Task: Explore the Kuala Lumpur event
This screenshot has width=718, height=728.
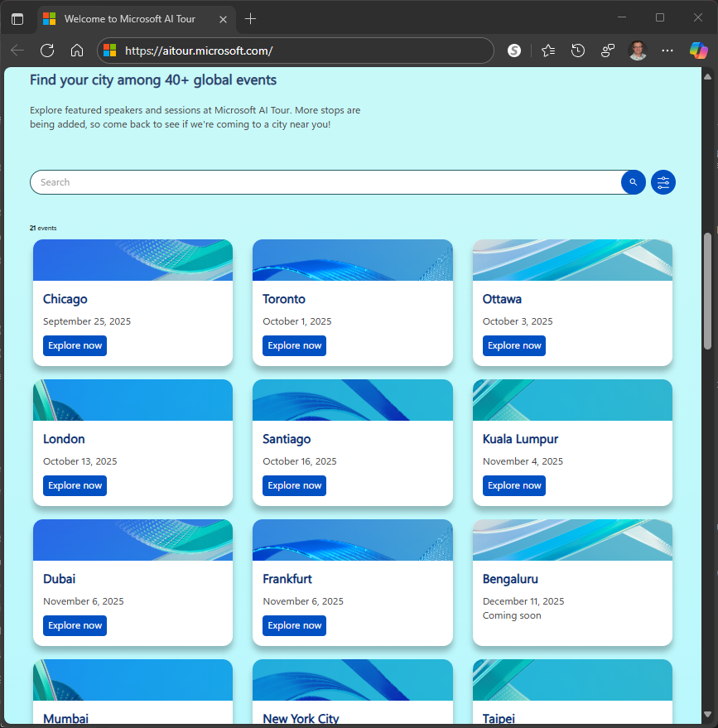Action: [x=514, y=485]
